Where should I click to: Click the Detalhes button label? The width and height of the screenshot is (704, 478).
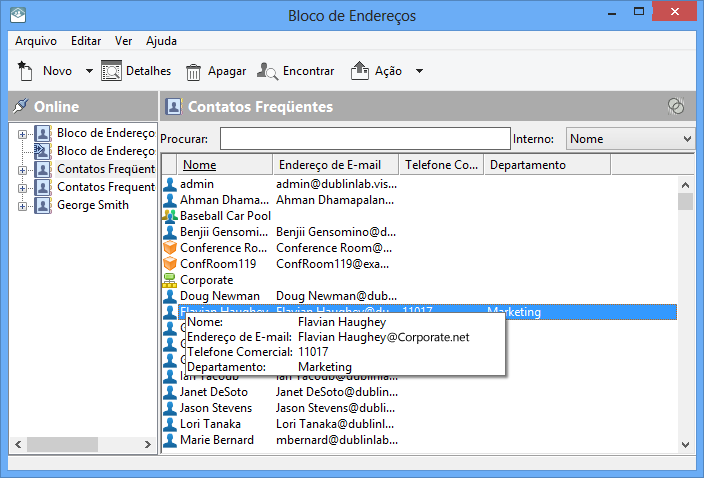pos(149,71)
